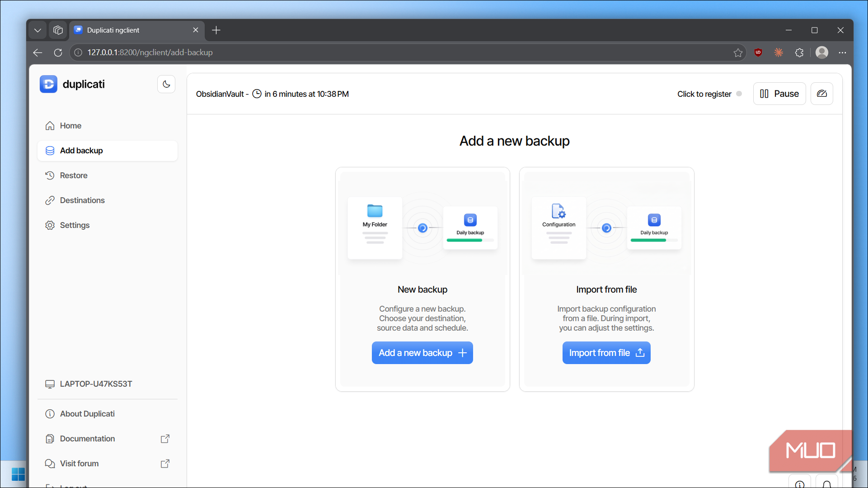Click the Daily backup card in New backup
This screenshot has height=488, width=868.
tap(470, 227)
